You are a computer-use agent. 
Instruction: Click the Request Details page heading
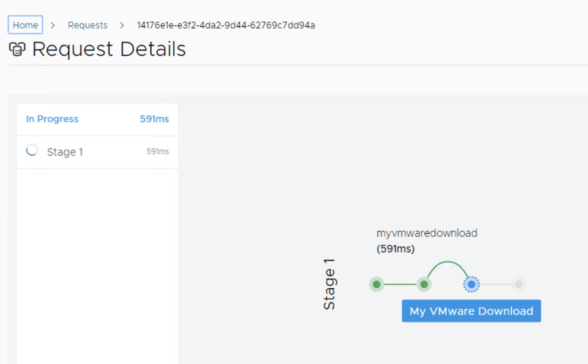click(x=109, y=49)
